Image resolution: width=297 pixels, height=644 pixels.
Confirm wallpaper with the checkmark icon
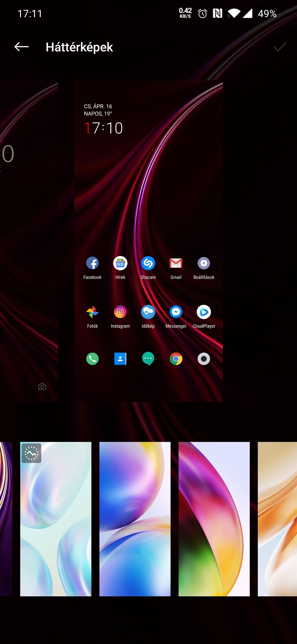click(x=280, y=47)
